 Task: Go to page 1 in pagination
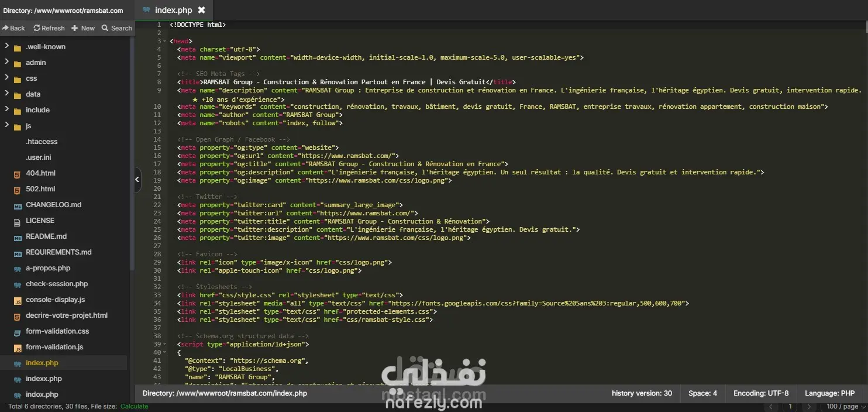(790, 406)
